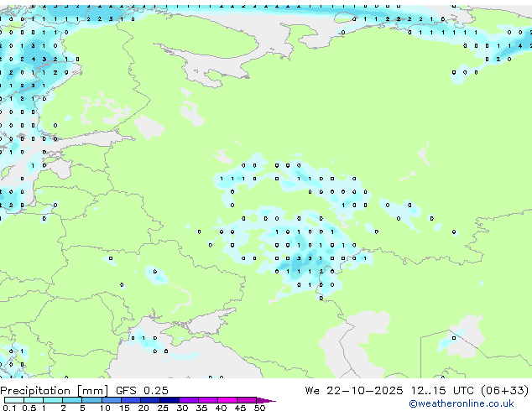Pick the 25–30 mm dark blue swatch
Screen dimensions: 532x411
tap(170, 400)
